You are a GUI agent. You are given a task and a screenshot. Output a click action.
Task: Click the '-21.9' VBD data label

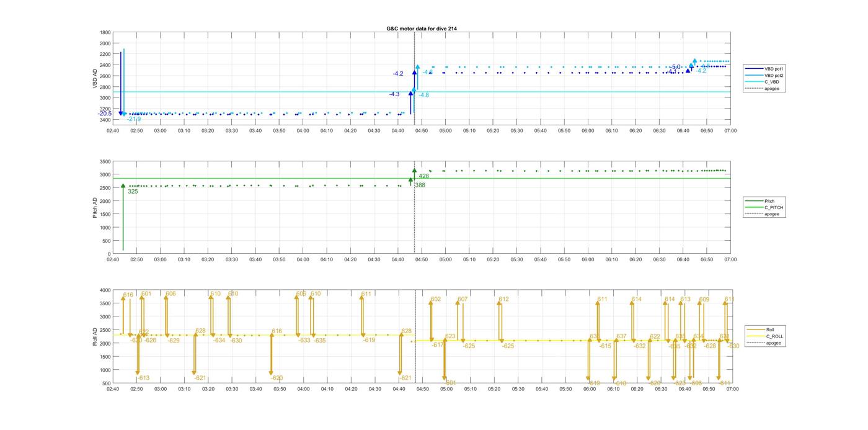[x=134, y=119]
